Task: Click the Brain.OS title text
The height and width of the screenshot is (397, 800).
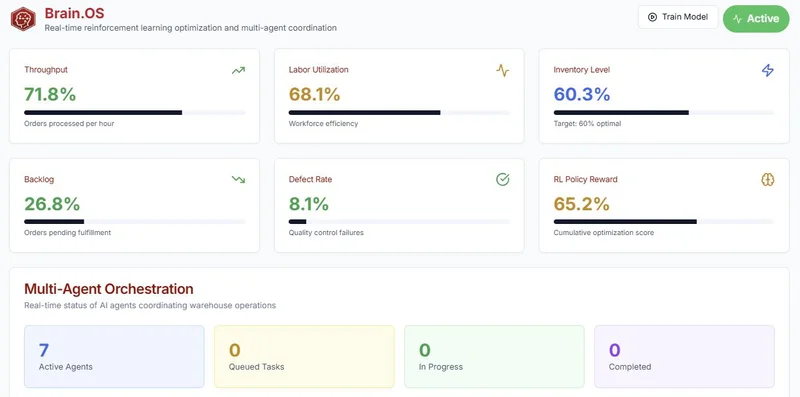Action: [74, 13]
